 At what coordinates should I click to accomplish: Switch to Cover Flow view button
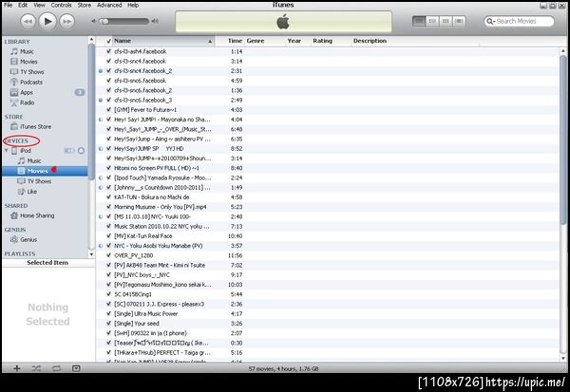pos(459,21)
